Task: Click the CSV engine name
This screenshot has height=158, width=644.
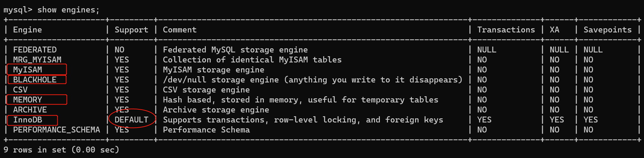Action: click(20, 90)
